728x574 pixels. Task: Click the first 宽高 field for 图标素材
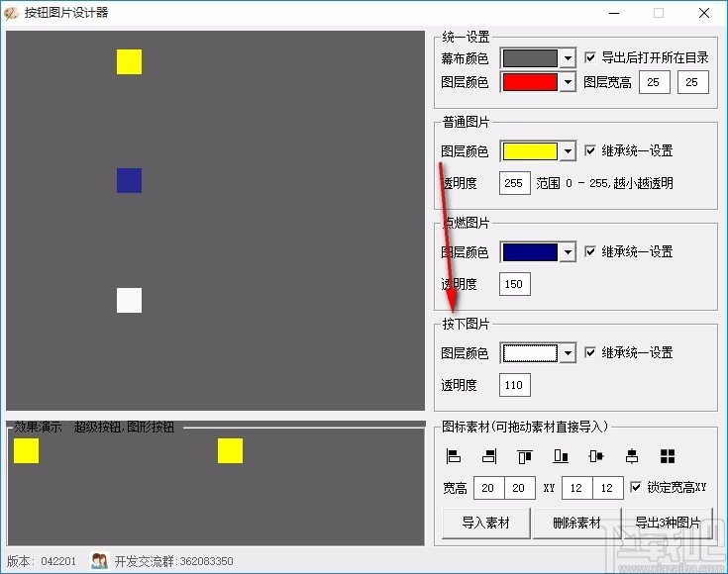coord(489,488)
